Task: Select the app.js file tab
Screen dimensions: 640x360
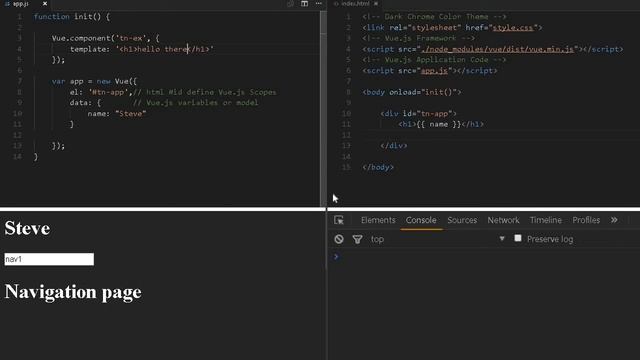Action: 20,4
